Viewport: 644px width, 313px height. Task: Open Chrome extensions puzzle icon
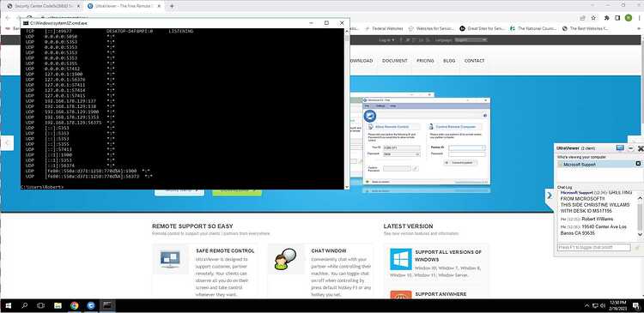(x=606, y=18)
